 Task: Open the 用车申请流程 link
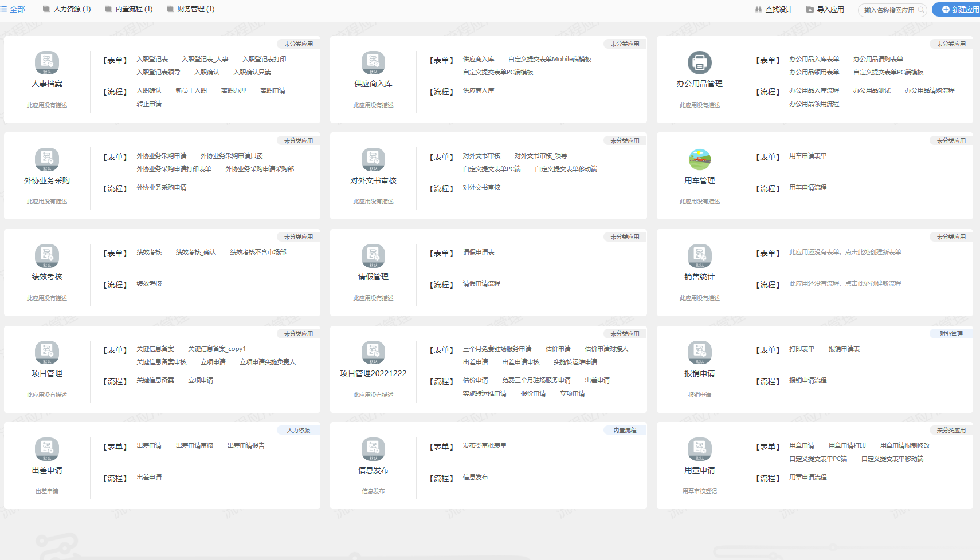(x=808, y=187)
